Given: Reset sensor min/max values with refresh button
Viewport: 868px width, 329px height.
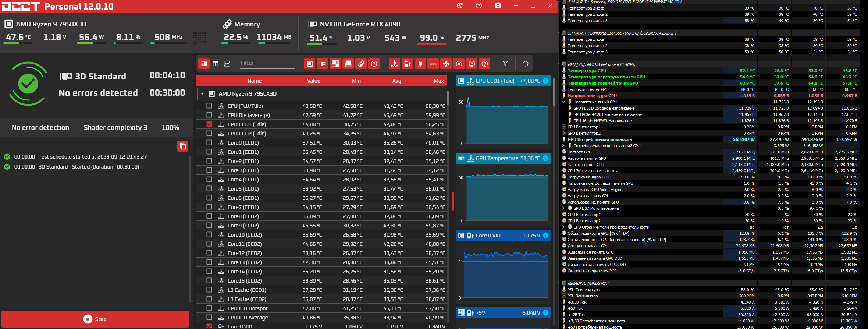Looking at the screenshot, I should (525, 64).
